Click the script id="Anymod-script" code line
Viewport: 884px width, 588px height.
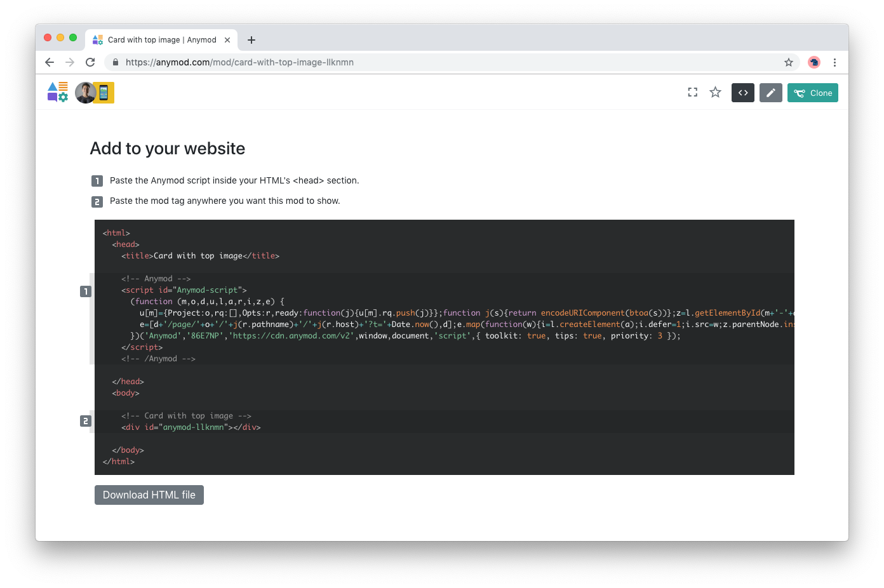(184, 290)
